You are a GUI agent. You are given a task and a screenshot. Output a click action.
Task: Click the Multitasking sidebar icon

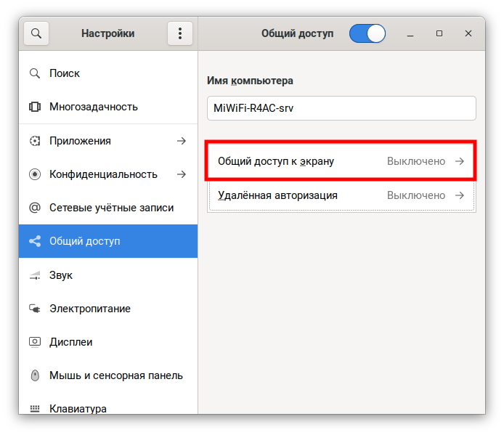[x=34, y=107]
